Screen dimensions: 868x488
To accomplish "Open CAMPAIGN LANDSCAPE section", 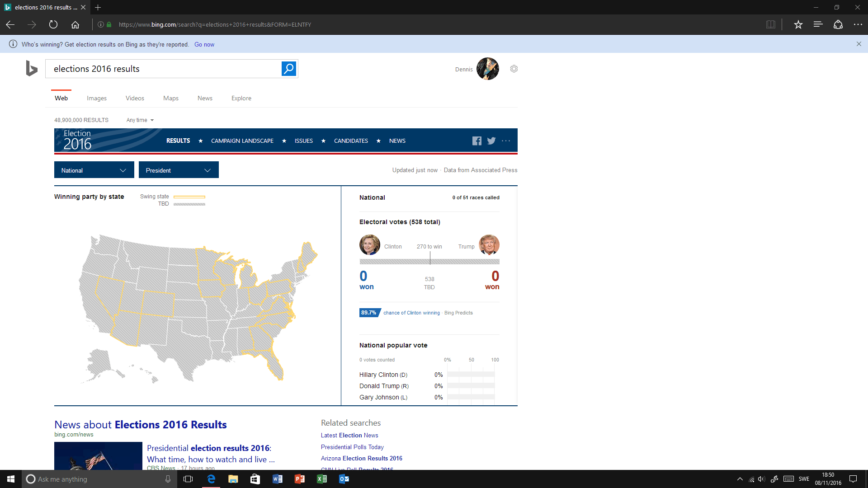I will coord(242,141).
